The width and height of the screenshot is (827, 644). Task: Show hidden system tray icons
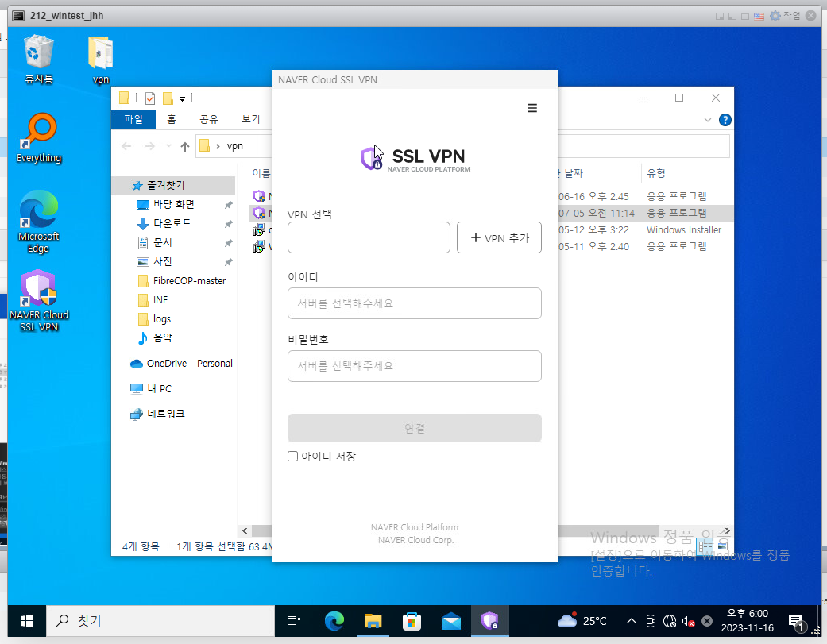click(x=632, y=621)
